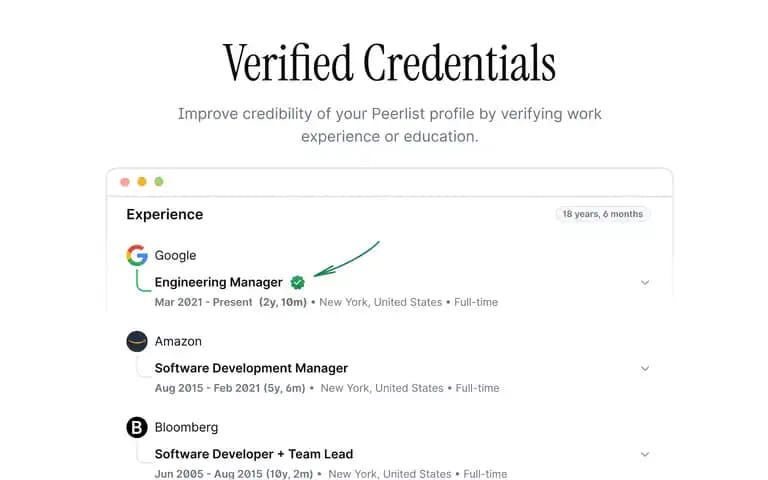Select the Engineering Manager job title

218,283
